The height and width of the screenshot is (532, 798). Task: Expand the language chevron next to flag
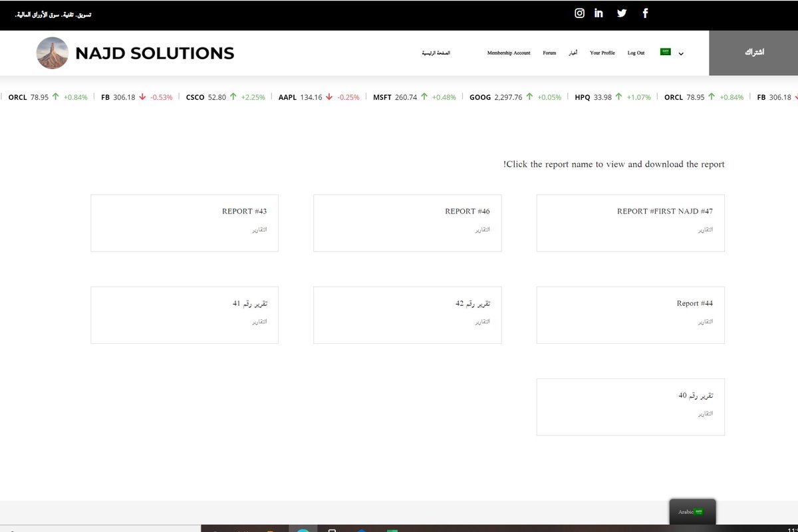pos(680,53)
